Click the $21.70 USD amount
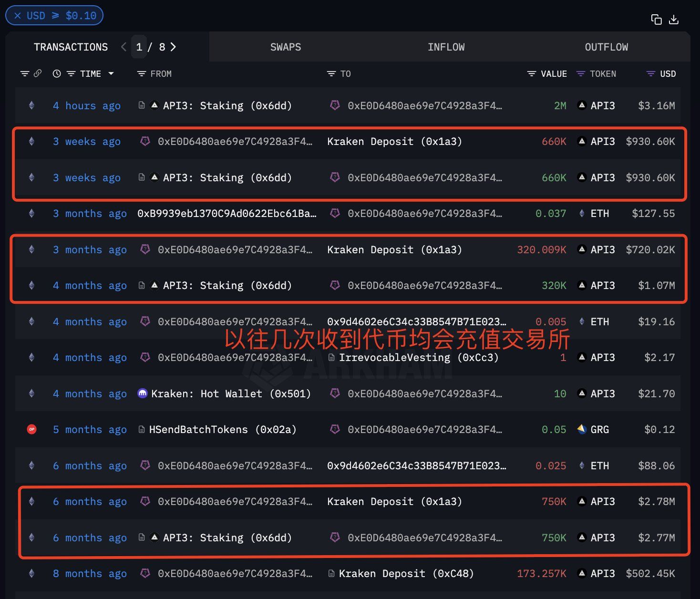This screenshot has width=700, height=599. (656, 394)
